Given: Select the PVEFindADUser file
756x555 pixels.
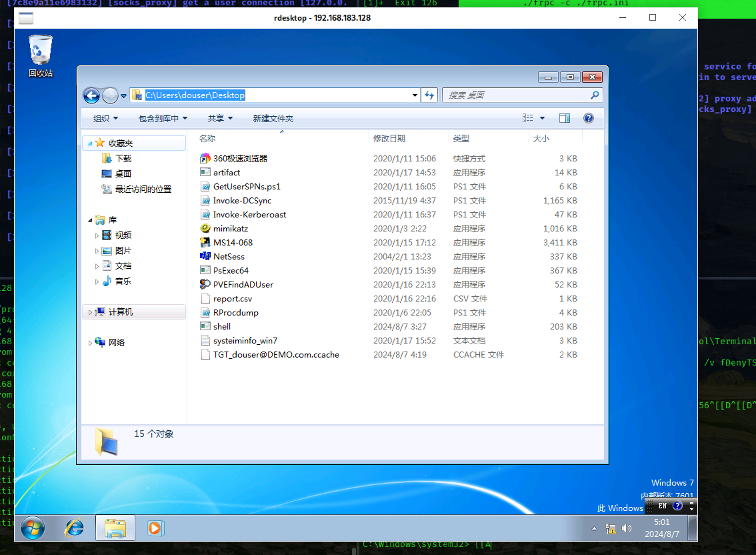Looking at the screenshot, I should click(x=243, y=285).
